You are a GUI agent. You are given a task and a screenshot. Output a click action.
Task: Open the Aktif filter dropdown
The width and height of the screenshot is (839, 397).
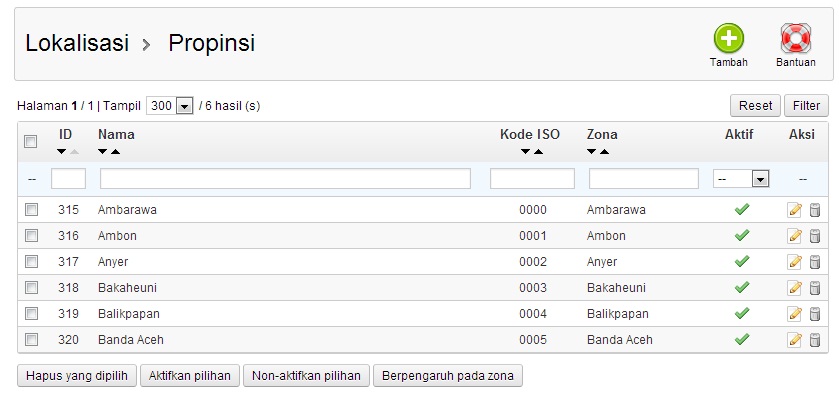(x=741, y=179)
